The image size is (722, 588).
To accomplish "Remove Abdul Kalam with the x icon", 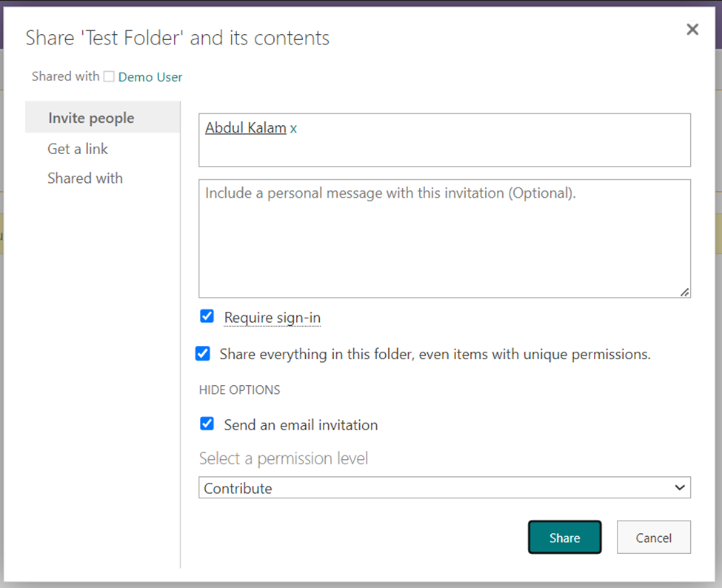I will point(293,128).
